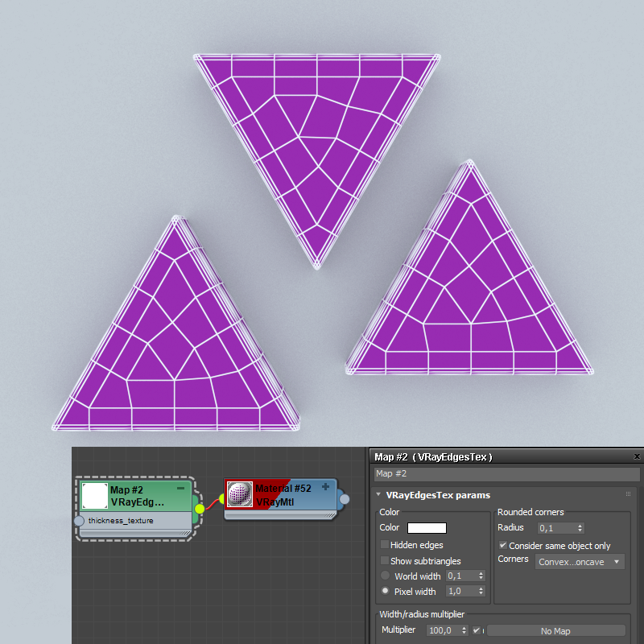Click the red wire connecting the nodes
This screenshot has height=644, width=644.
click(x=212, y=505)
